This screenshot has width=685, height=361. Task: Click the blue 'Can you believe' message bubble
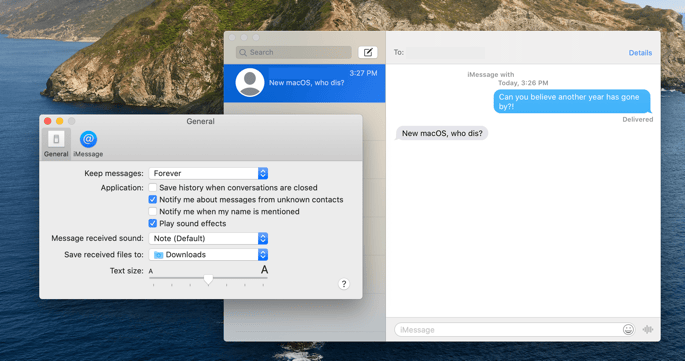(x=572, y=101)
